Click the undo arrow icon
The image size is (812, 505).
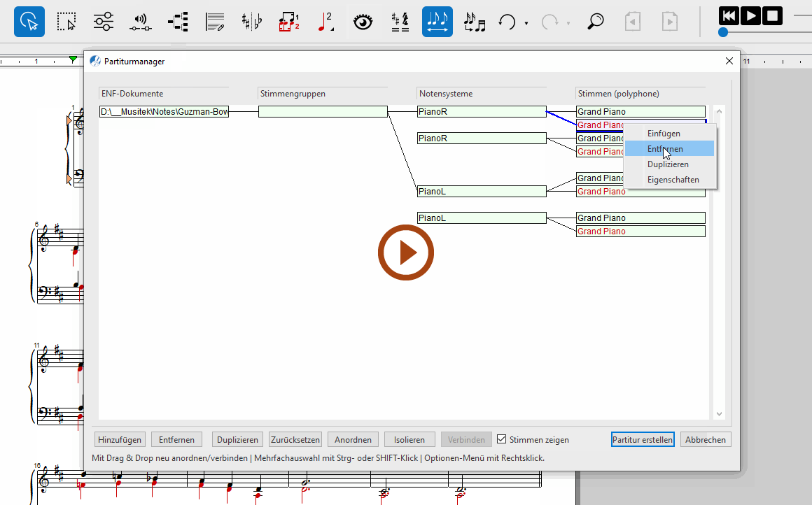coord(507,22)
